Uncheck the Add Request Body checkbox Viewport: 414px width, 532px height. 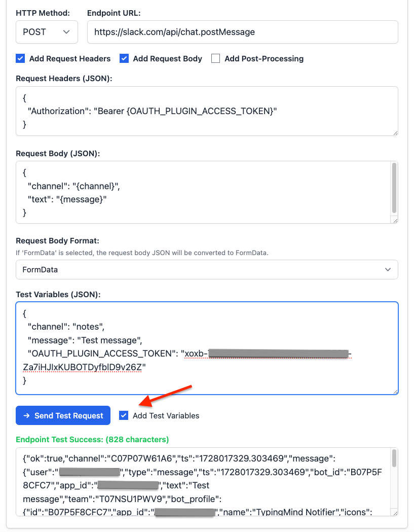[x=124, y=58]
